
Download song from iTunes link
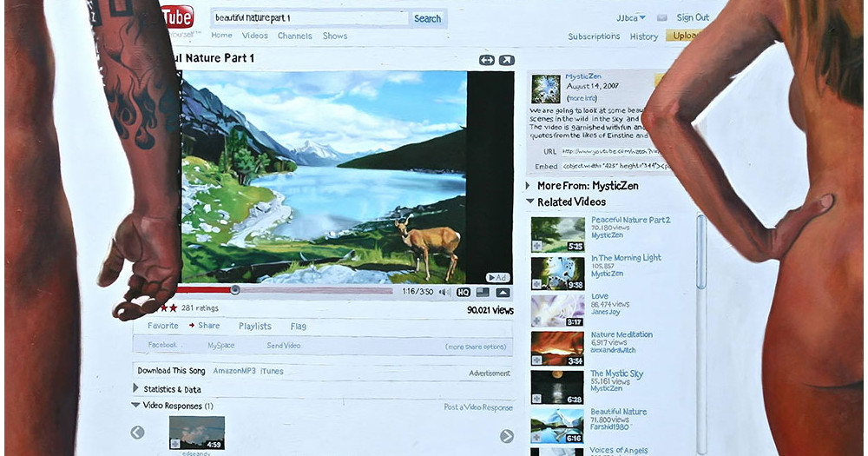[272, 371]
